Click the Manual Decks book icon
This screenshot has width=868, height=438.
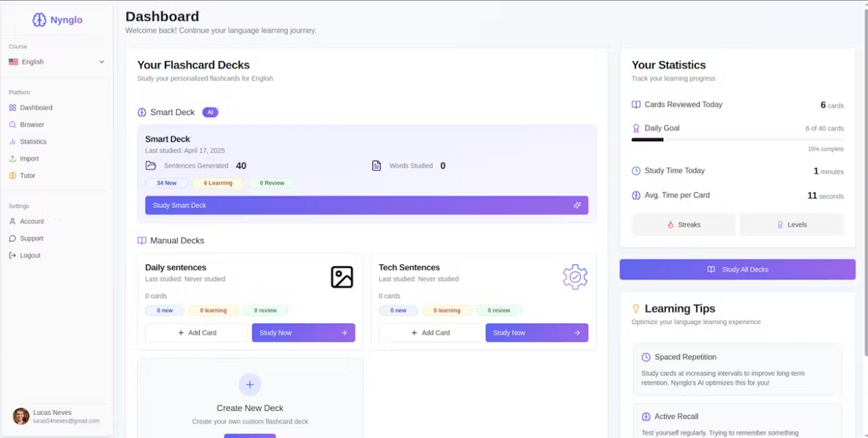click(142, 241)
